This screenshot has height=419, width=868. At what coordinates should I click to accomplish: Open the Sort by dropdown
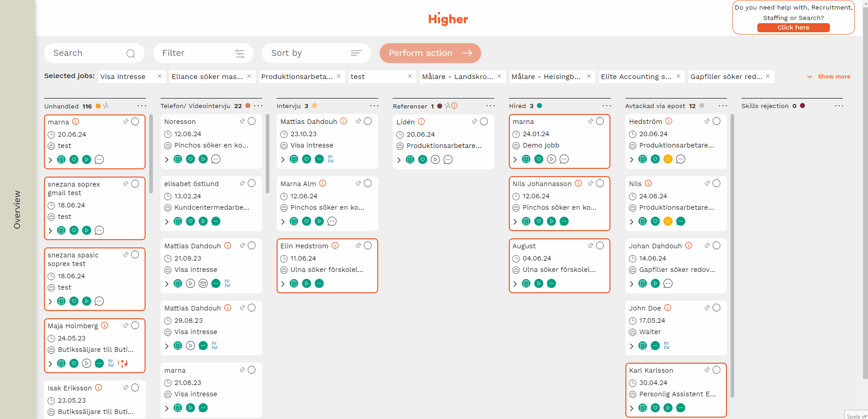[316, 53]
